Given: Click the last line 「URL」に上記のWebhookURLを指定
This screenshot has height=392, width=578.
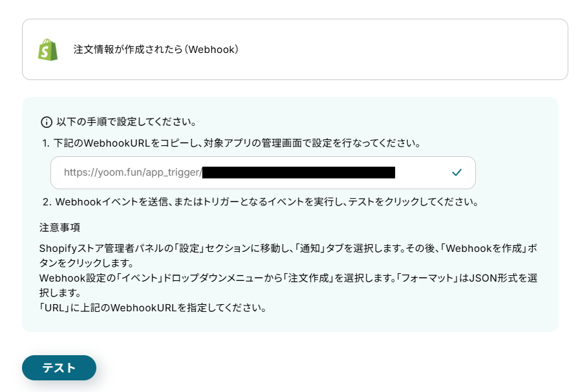Looking at the screenshot, I should click(x=153, y=307).
